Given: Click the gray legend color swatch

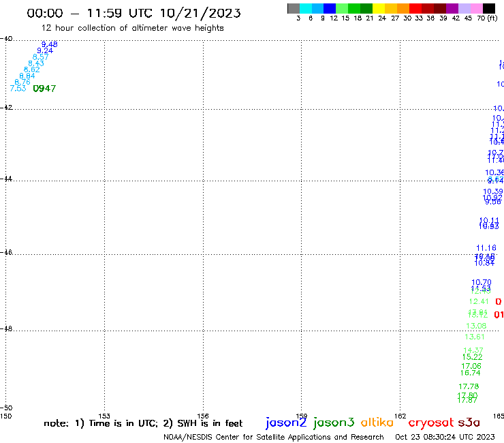Looking at the screenshot, I should click(x=294, y=8).
